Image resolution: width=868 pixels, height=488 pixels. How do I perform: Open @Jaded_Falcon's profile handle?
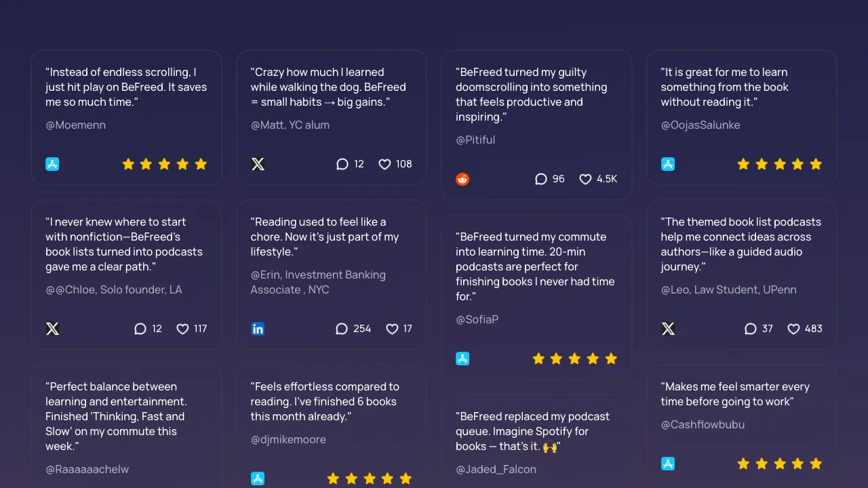496,469
